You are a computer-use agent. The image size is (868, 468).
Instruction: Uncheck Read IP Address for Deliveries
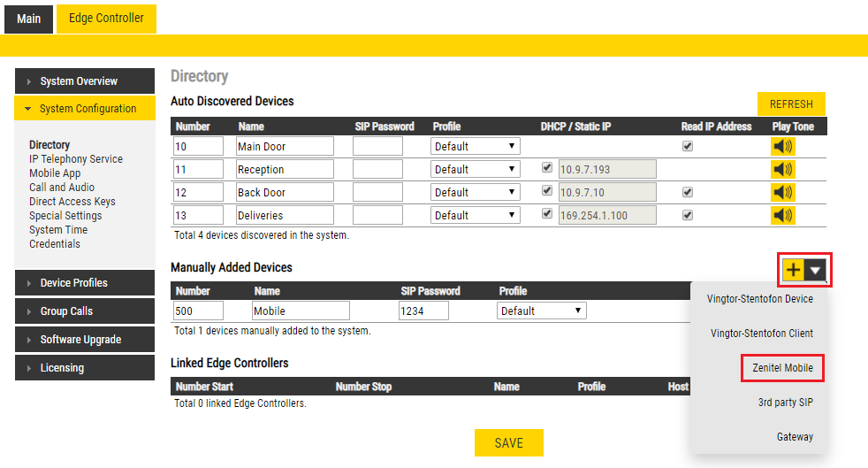coord(688,215)
